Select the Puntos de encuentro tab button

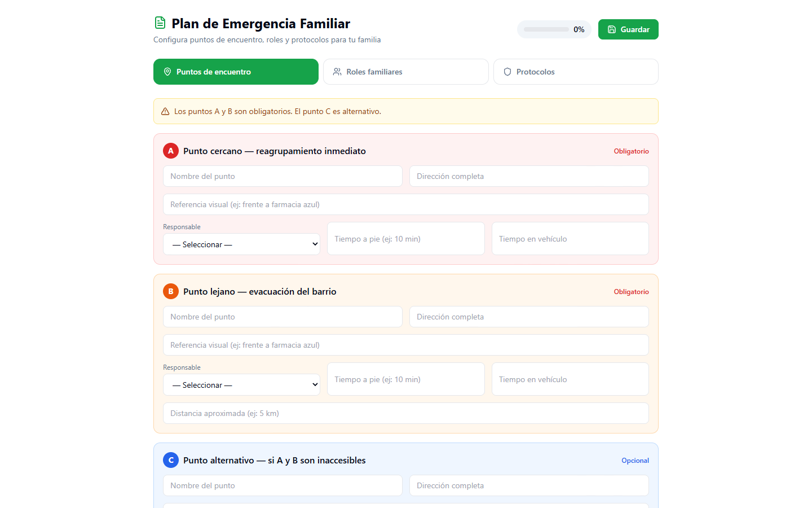tap(236, 72)
